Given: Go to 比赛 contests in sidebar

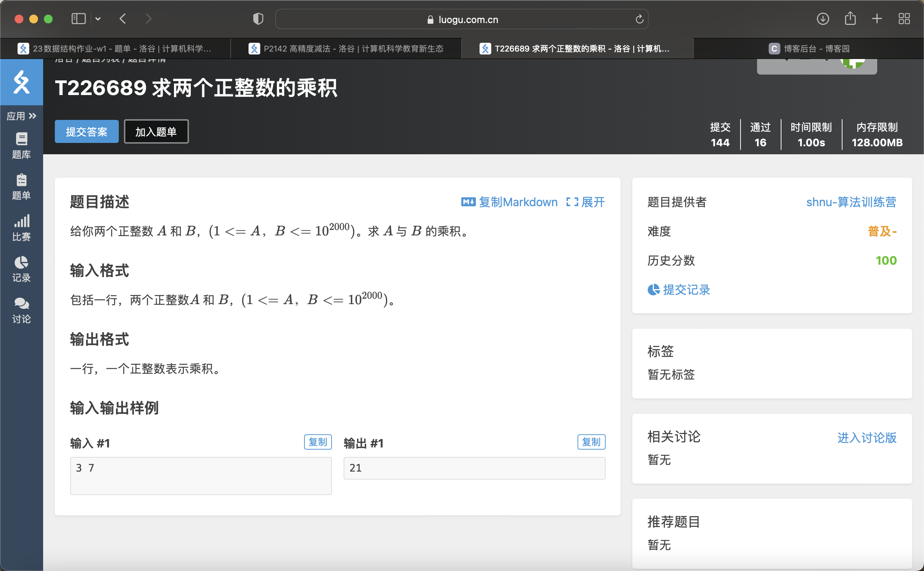Looking at the screenshot, I should tap(22, 228).
